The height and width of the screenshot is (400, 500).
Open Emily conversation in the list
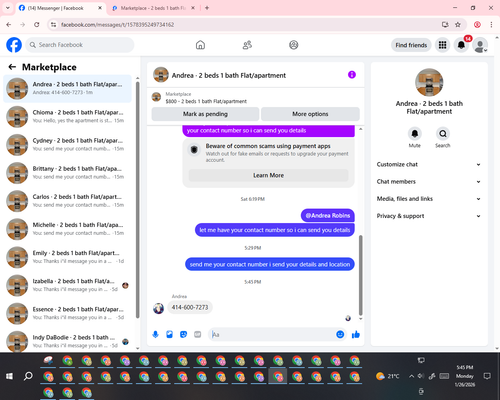[x=67, y=257]
